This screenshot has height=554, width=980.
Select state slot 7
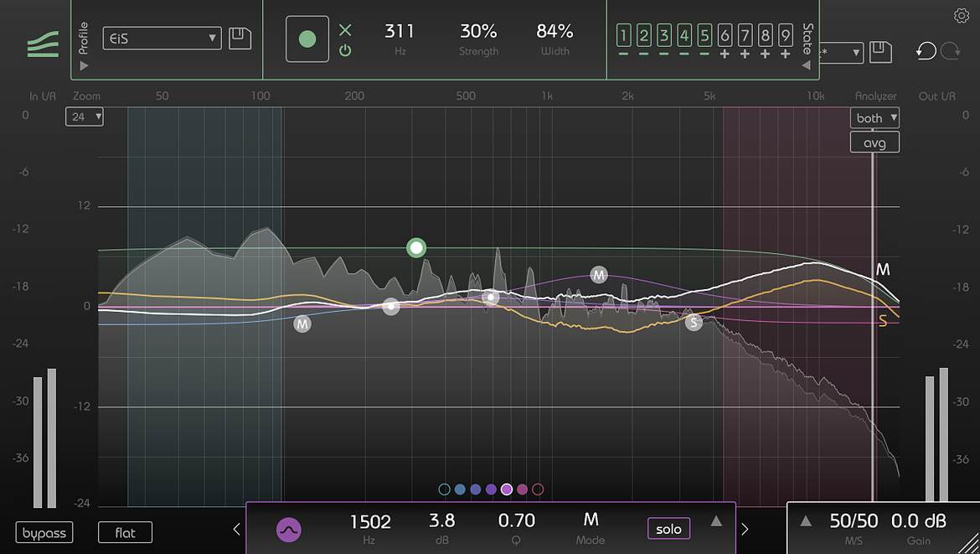pos(745,36)
